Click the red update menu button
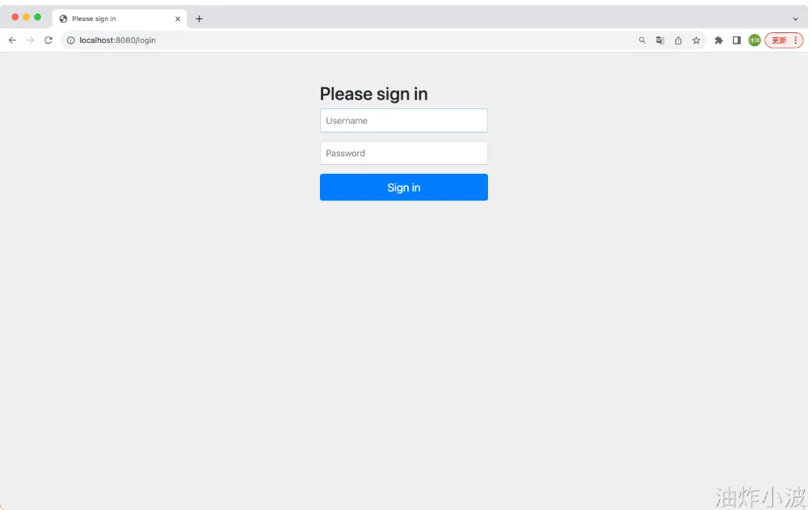 [x=784, y=40]
